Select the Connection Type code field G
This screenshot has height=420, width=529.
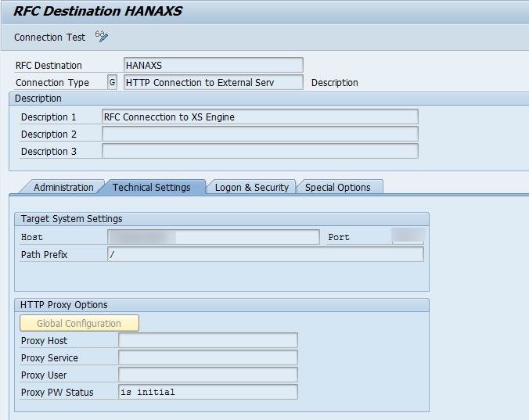pyautogui.click(x=112, y=83)
